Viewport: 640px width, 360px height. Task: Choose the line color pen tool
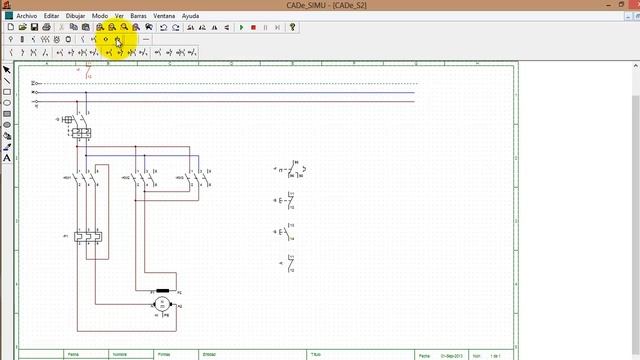coord(7,147)
